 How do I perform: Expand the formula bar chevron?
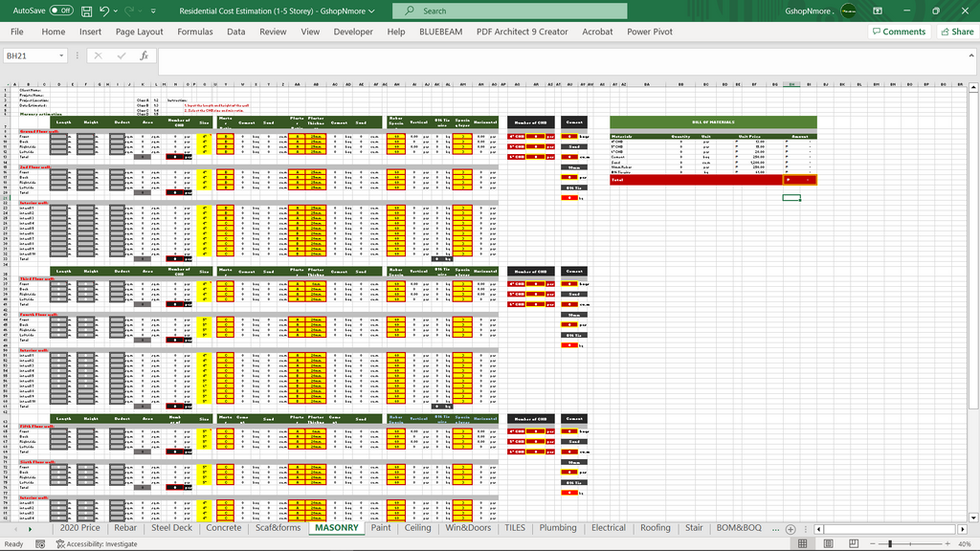(x=971, y=55)
